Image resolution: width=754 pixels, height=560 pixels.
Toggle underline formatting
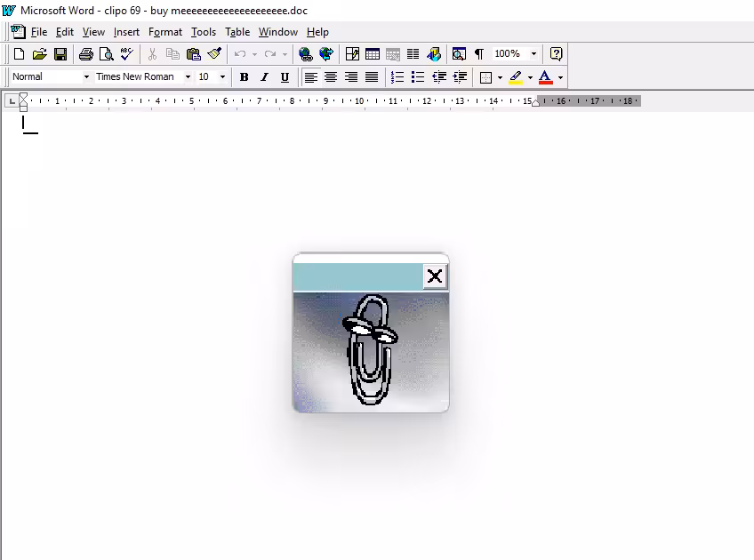click(285, 77)
